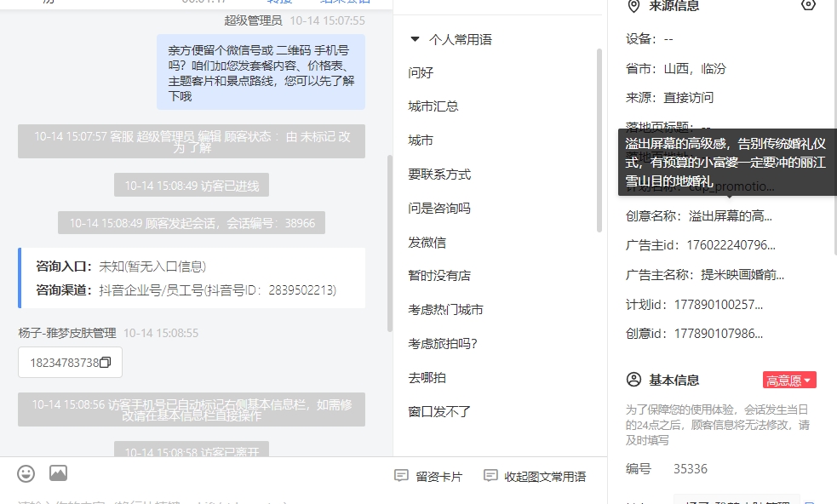This screenshot has height=504, width=837.
Task: Select the 问好 quick phrase
Action: pos(421,72)
